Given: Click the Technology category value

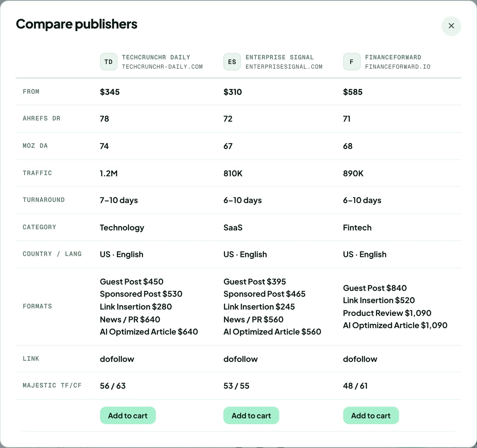Looking at the screenshot, I should tap(122, 228).
